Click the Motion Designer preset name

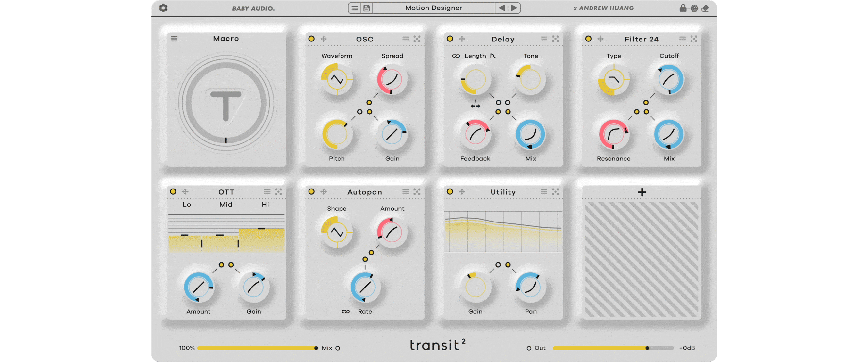click(433, 8)
